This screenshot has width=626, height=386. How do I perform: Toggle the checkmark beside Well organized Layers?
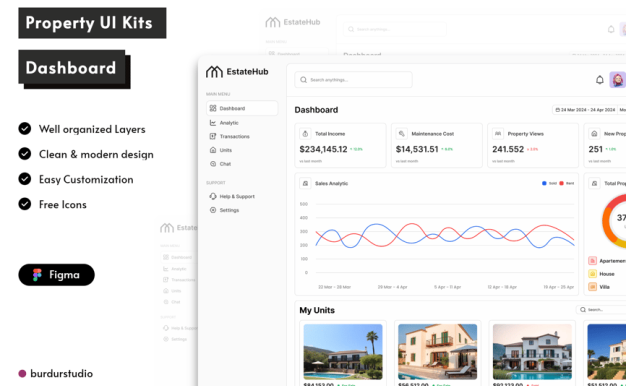25,129
